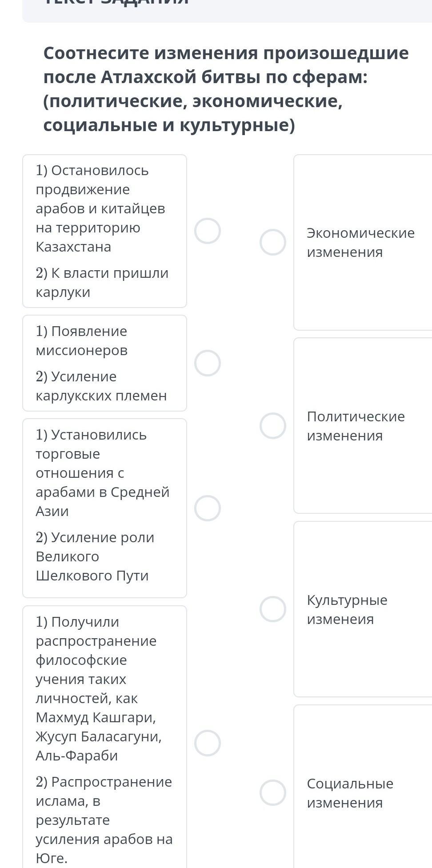Click the Социальные изменения label

click(x=350, y=793)
